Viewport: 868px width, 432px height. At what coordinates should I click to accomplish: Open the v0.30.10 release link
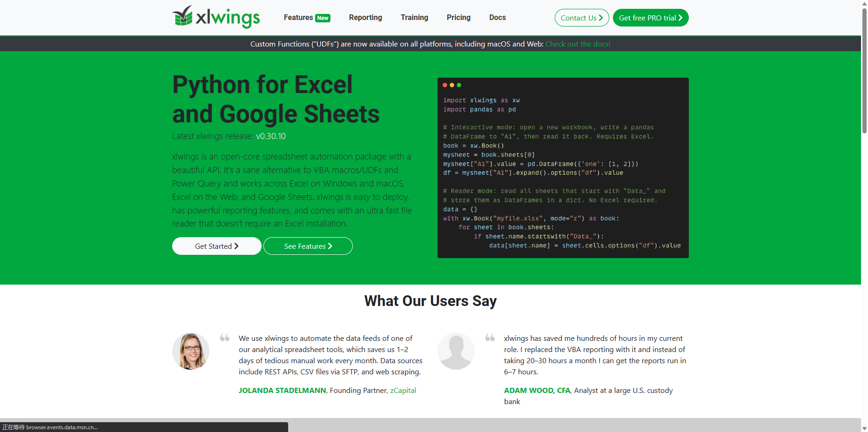click(x=271, y=136)
